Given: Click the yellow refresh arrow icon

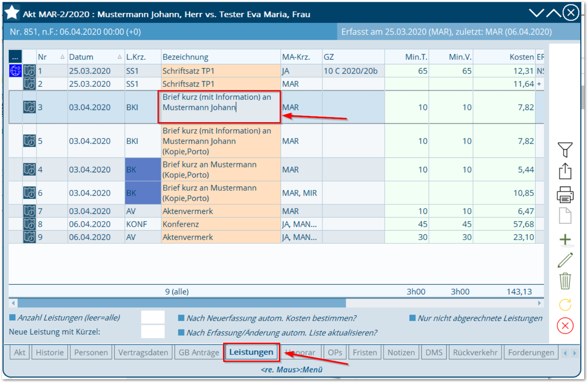Looking at the screenshot, I should (x=565, y=304).
